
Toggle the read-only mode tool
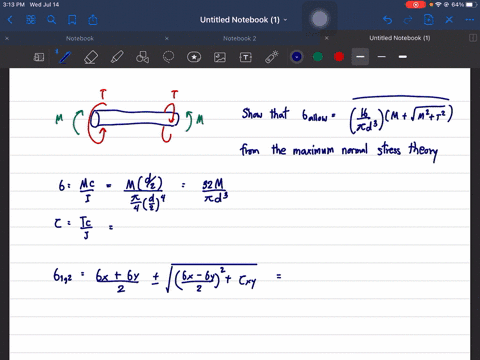[x=39, y=57]
